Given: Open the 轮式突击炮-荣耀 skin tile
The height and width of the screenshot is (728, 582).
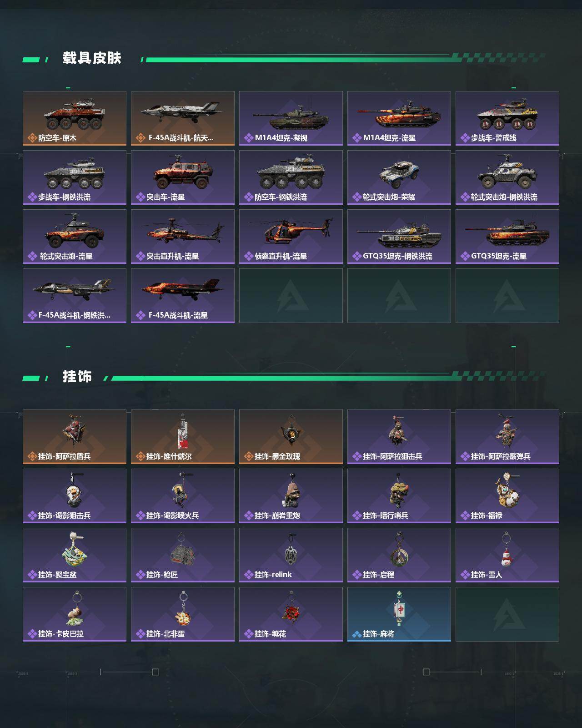Looking at the screenshot, I should tap(399, 177).
